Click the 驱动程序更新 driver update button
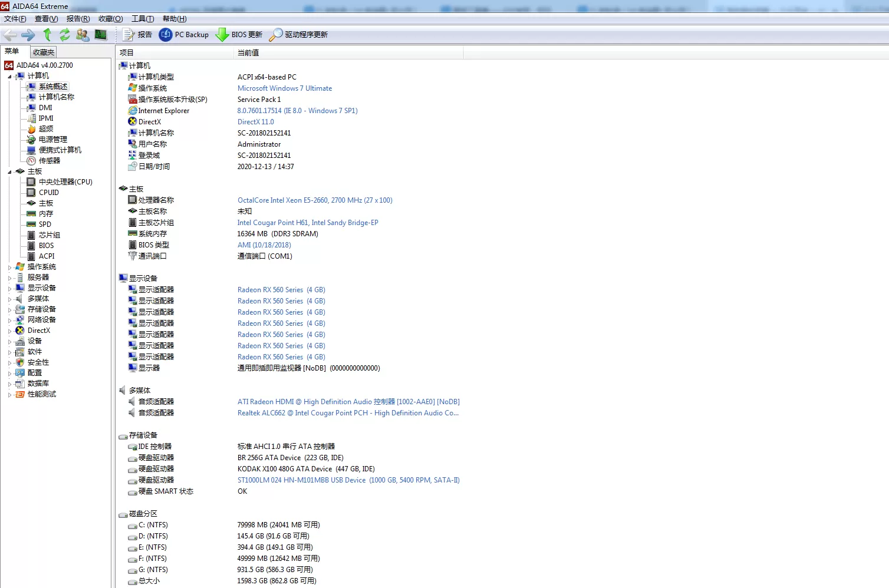Screen dimensions: 889x588 298,35
